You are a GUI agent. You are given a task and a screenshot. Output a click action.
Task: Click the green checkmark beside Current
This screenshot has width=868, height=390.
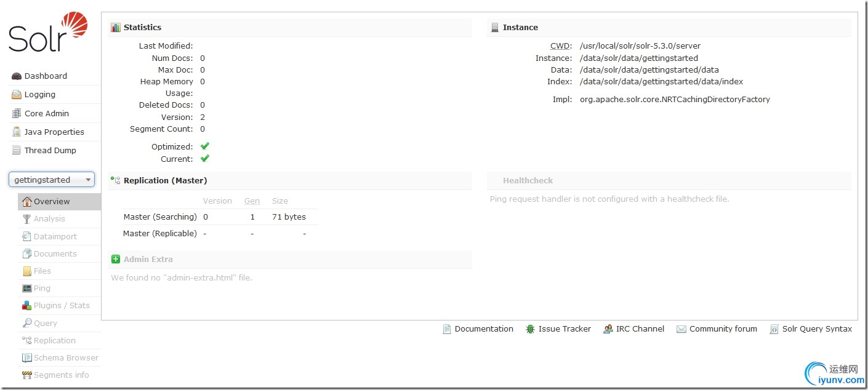[205, 159]
